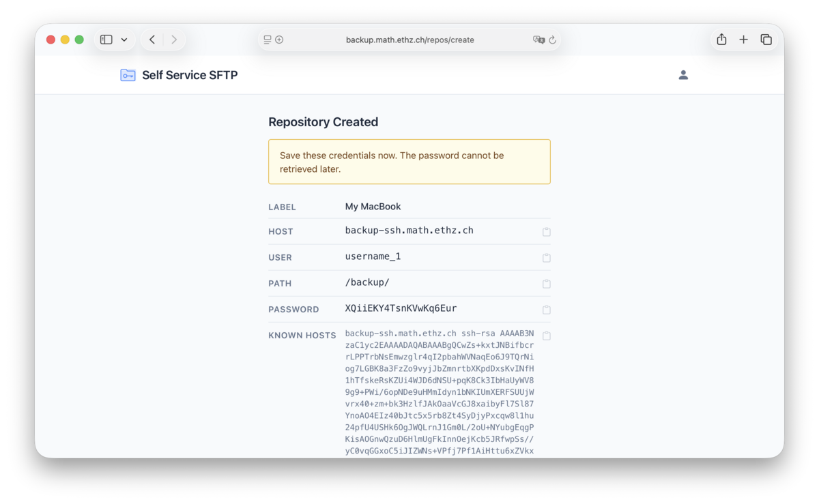
Task: Click the translate page icon in address bar
Action: click(539, 40)
